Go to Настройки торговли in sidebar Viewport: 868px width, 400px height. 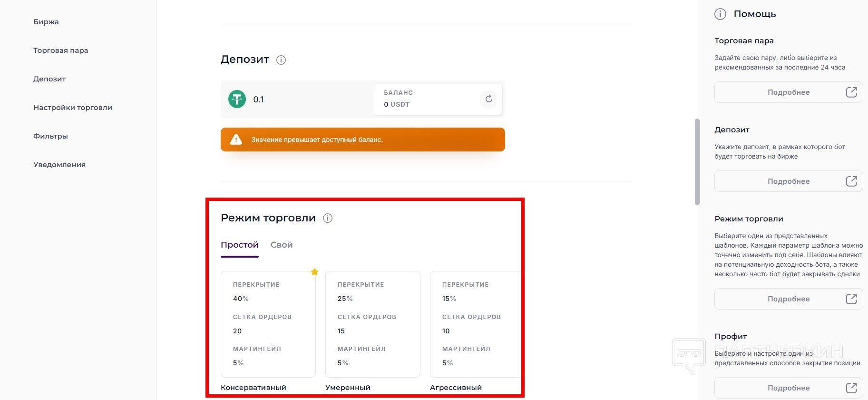click(73, 108)
